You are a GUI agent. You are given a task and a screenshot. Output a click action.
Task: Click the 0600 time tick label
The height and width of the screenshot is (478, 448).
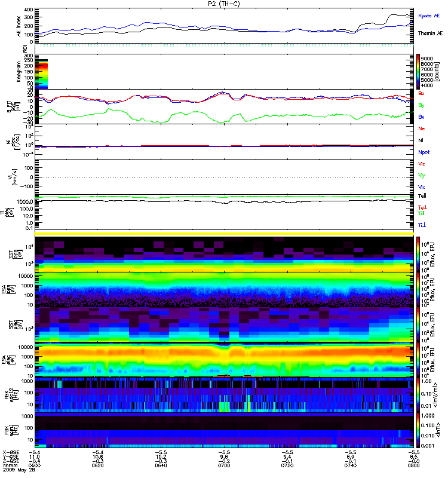click(x=35, y=465)
